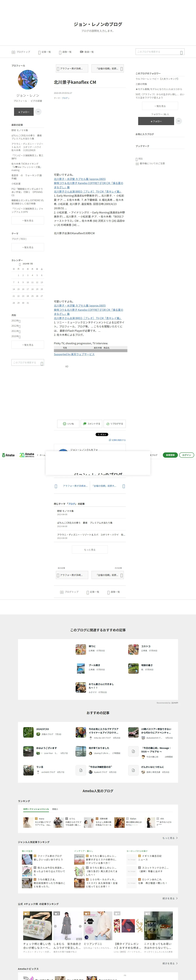196x980 pixels.
Task: Open 野球 モノマネ集 in 最新の記事
Action: point(19,130)
